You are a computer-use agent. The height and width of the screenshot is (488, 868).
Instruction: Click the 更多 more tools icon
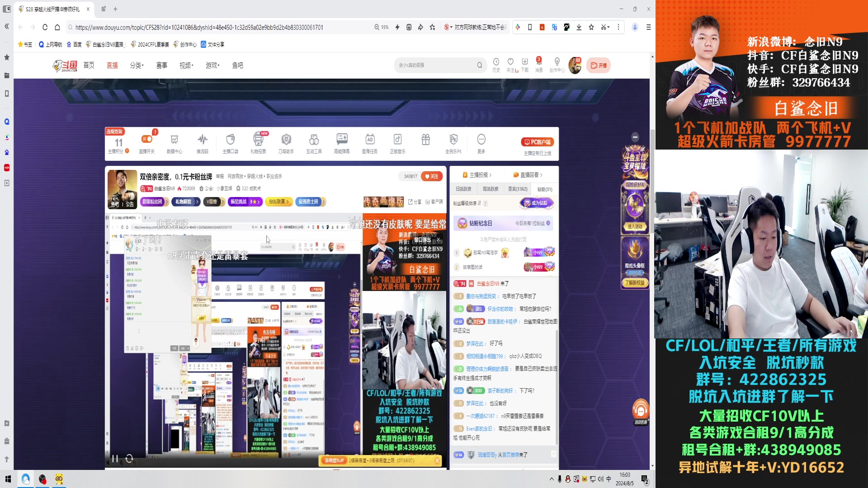click(481, 140)
